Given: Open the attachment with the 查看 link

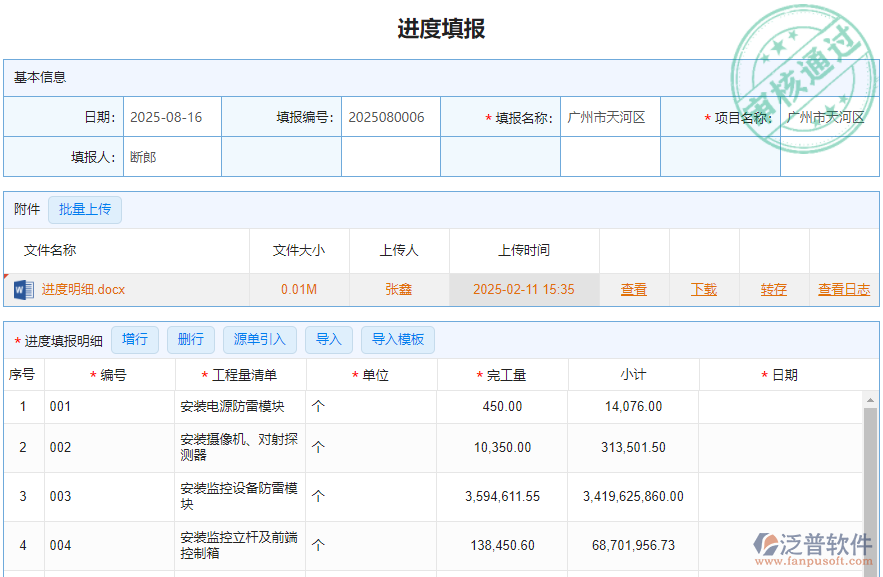Looking at the screenshot, I should [633, 289].
